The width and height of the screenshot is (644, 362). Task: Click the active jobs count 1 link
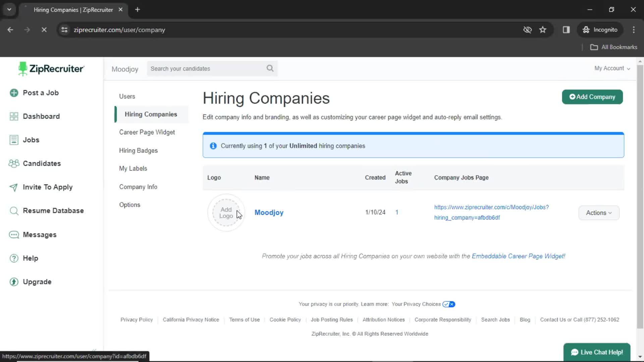pos(397,212)
